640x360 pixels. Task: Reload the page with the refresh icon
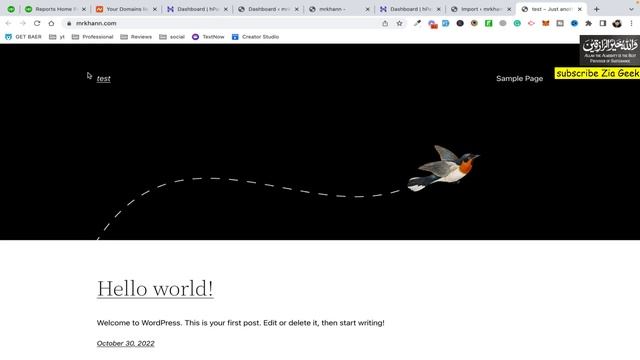pos(37,23)
